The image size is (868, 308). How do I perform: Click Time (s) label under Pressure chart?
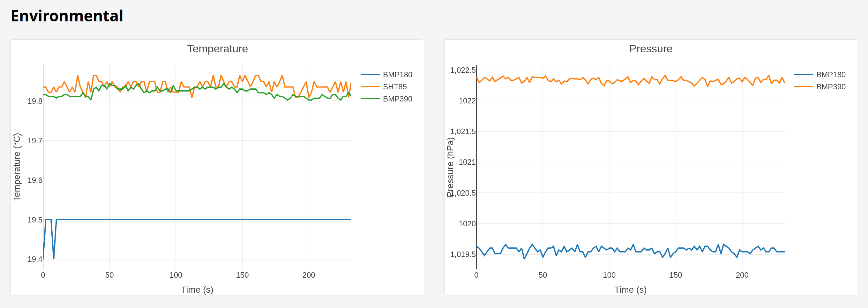tap(631, 289)
